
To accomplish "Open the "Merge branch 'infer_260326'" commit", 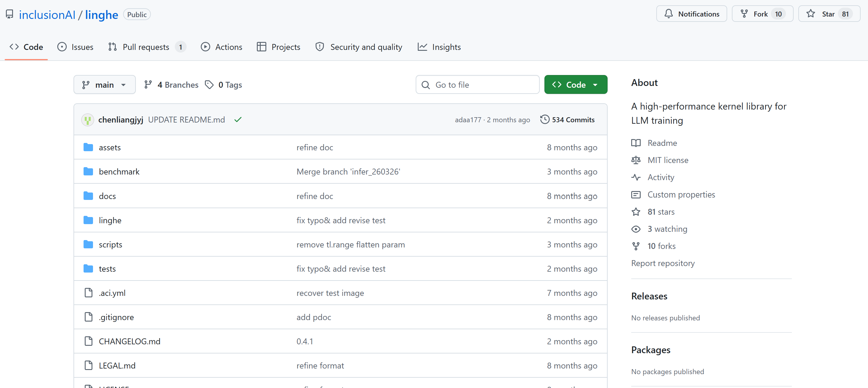I will tap(348, 172).
